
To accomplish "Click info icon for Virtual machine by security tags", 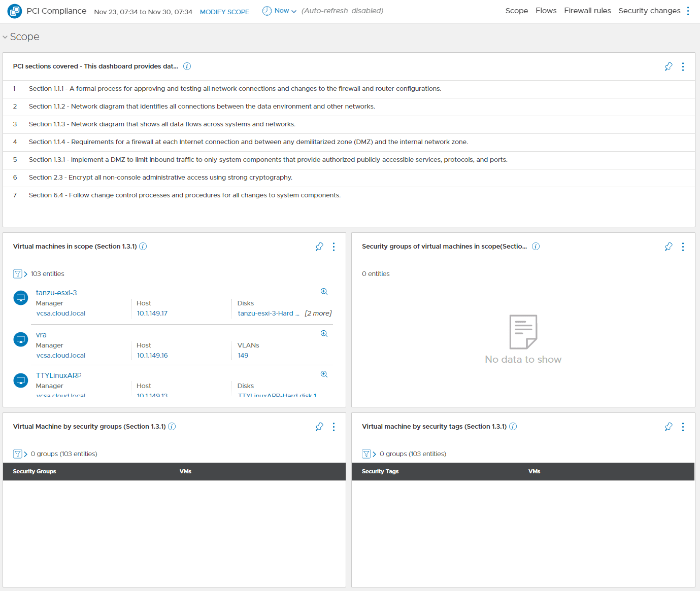I will (x=513, y=427).
